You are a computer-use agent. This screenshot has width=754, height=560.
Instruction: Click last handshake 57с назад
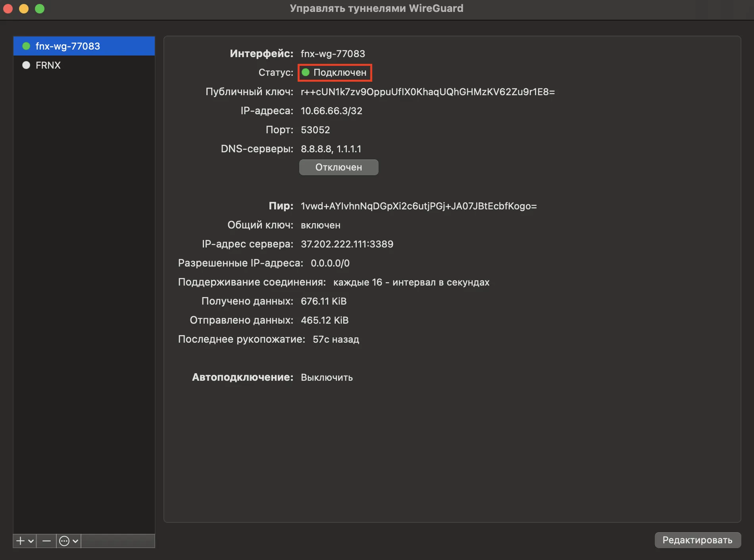(x=336, y=339)
